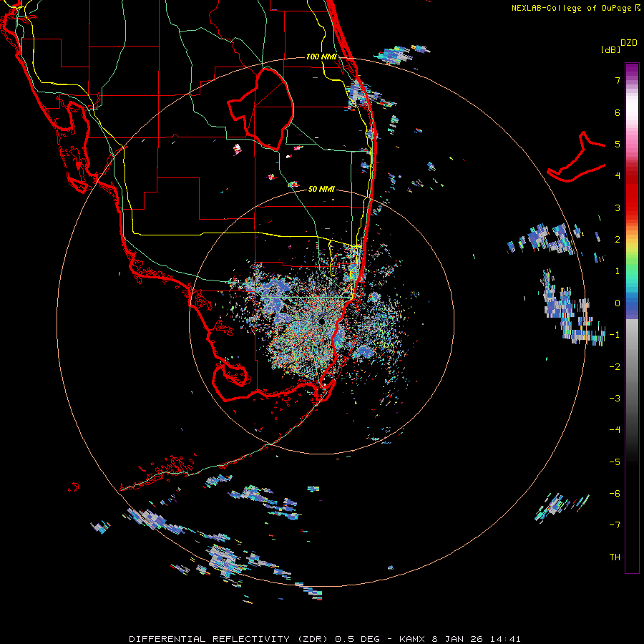Click the 8 JAN 26 14:41 timestamp
This screenshot has height=644, width=644.
pyautogui.click(x=477, y=639)
